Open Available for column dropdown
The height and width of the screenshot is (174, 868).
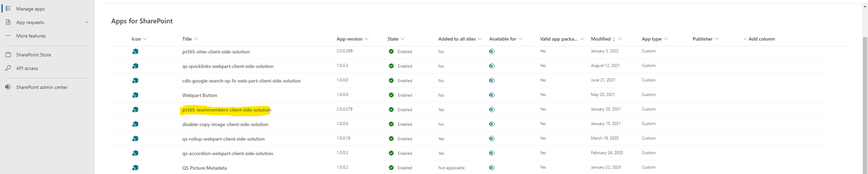[x=521, y=39]
